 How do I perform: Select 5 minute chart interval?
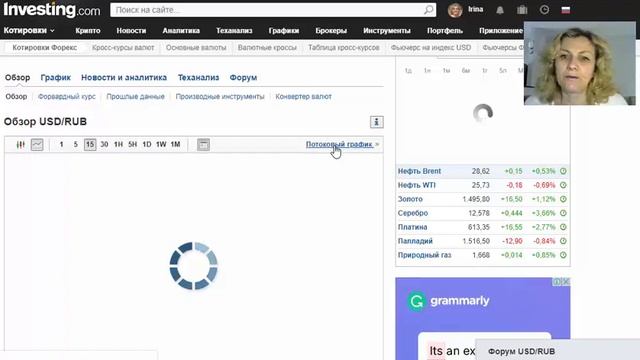pos(76,144)
